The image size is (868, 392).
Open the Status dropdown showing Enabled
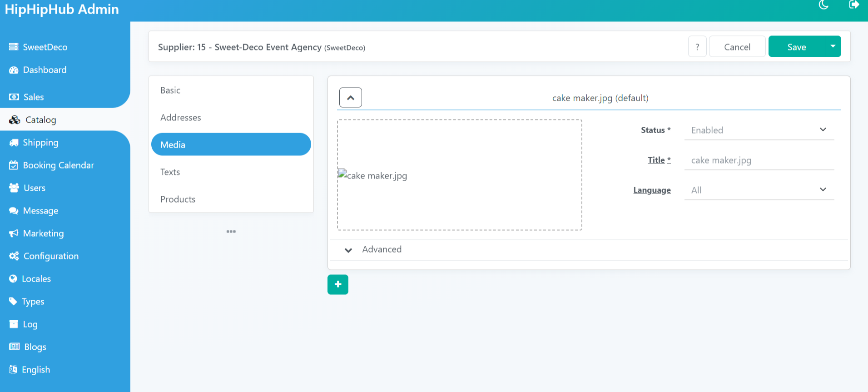tap(759, 130)
